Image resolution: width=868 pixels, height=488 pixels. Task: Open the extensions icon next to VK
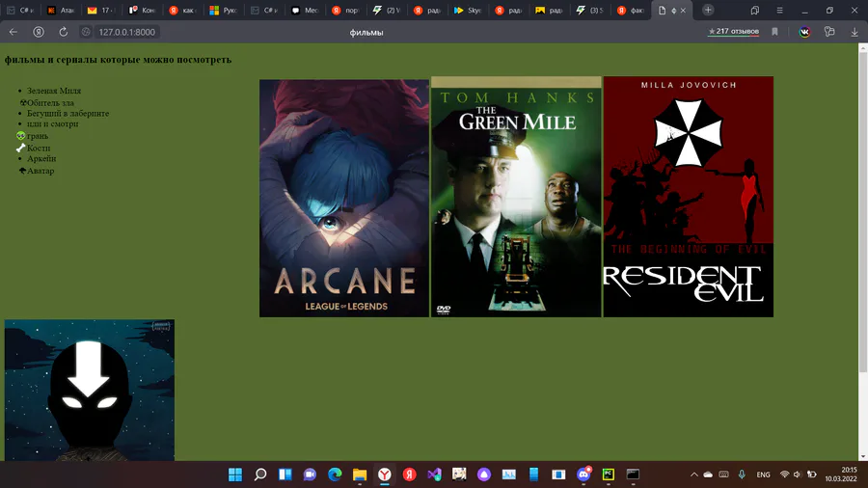829,32
